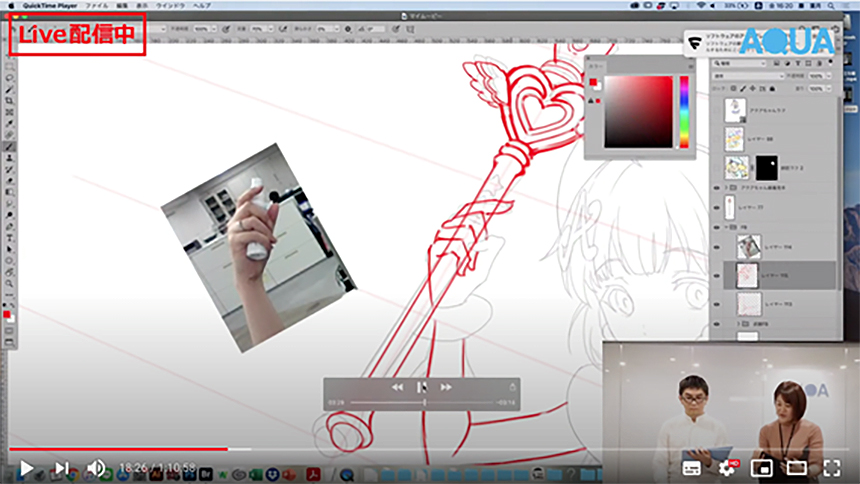860x484 pixels.
Task: Click the red-to-black color picker field
Action: (x=639, y=110)
